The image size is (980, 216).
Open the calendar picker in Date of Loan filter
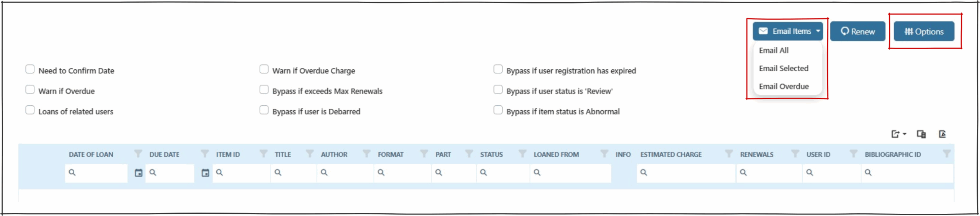point(139,173)
